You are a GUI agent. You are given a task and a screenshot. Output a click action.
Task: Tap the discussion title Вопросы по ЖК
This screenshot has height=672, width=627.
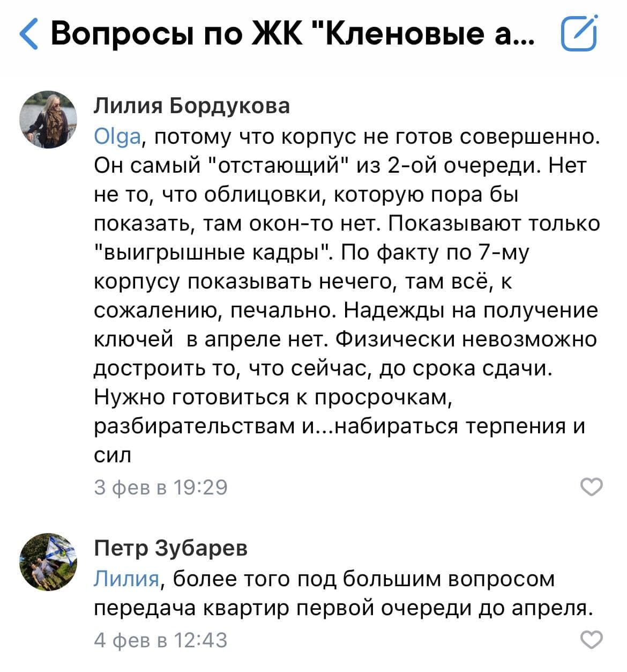click(x=292, y=34)
